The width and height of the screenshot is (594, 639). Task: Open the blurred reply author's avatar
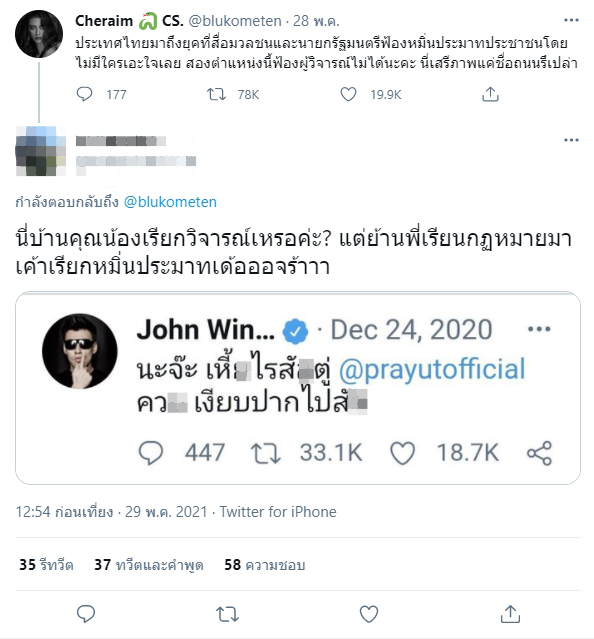(40, 151)
